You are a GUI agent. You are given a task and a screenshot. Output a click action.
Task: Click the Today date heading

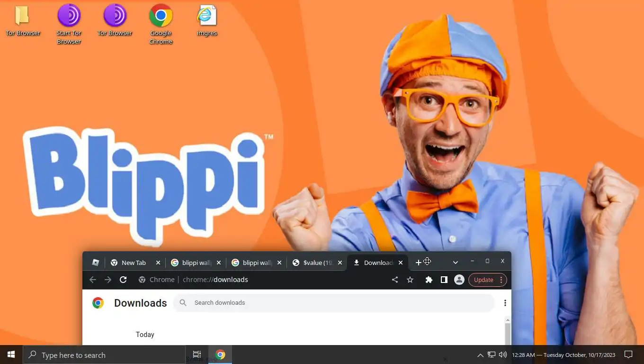coord(145,335)
